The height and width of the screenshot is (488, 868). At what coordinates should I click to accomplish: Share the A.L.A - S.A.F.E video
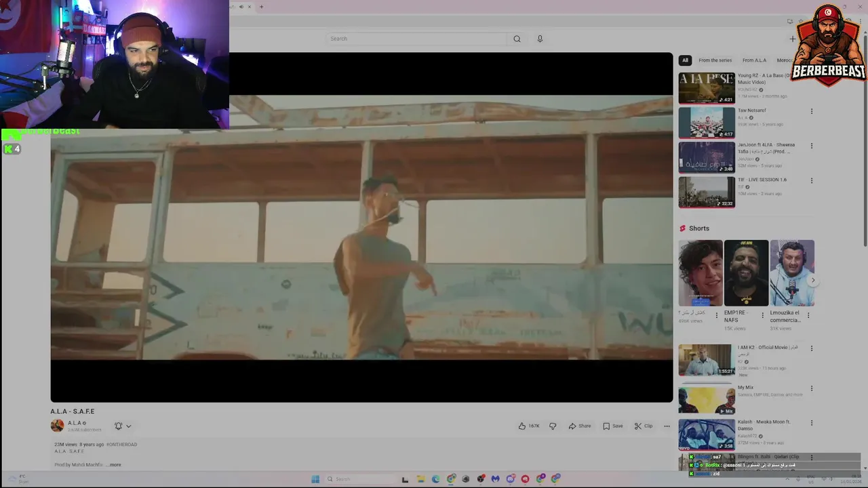pyautogui.click(x=580, y=426)
